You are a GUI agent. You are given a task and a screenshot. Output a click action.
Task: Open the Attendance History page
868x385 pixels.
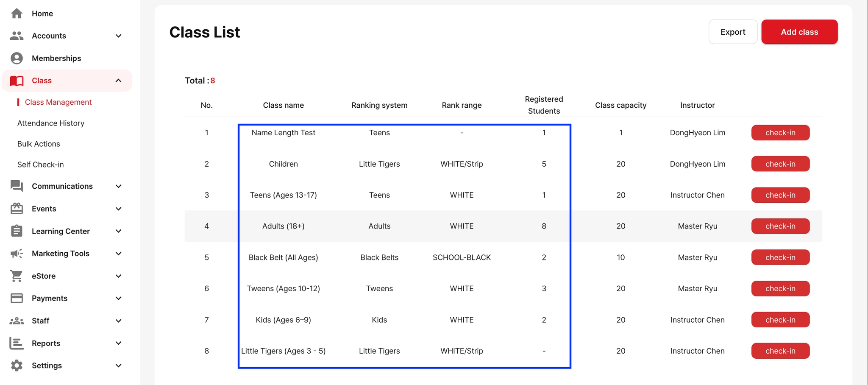coord(51,123)
